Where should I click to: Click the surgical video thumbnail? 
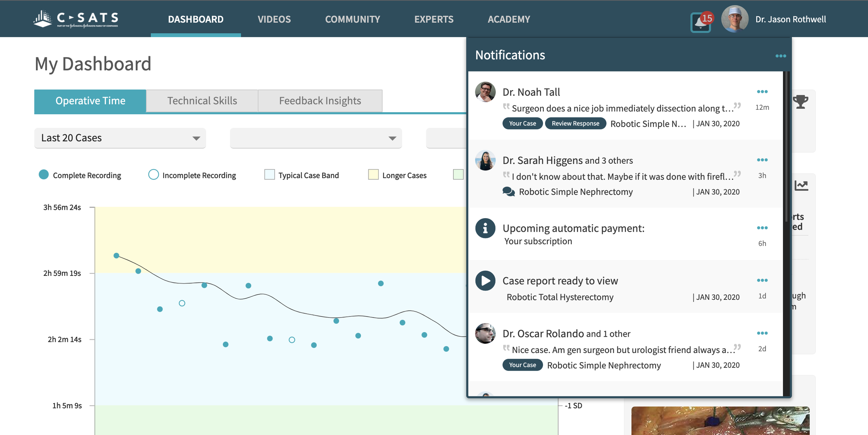click(720, 421)
